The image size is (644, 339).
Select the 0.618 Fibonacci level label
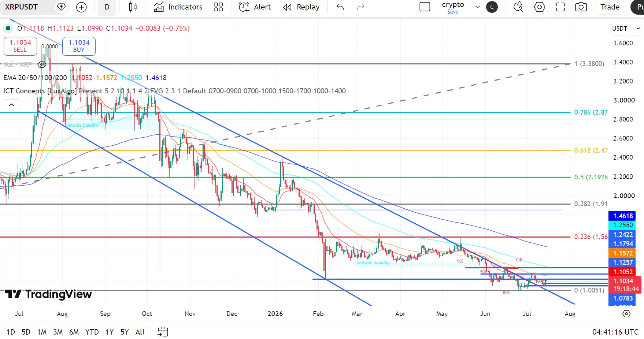tap(591, 150)
